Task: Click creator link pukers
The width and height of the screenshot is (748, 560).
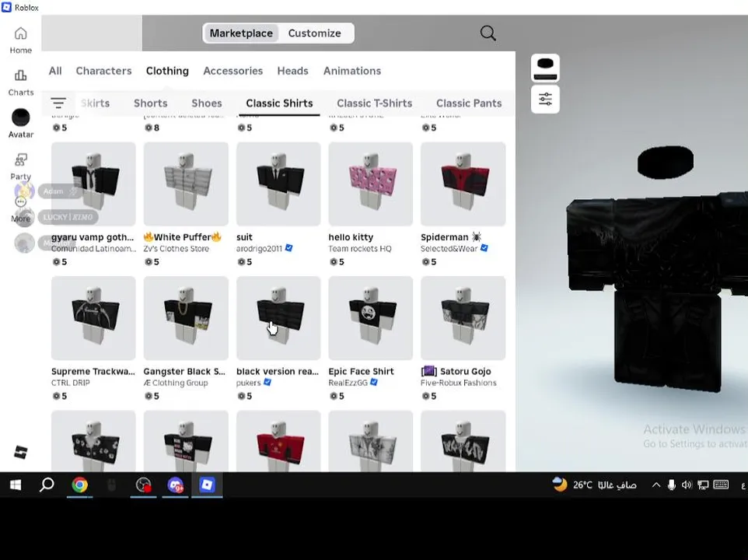Action: 249,383
